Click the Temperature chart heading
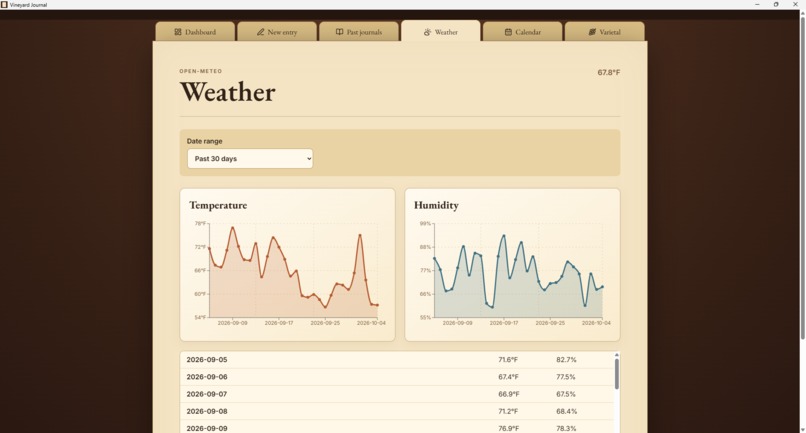 (x=218, y=205)
